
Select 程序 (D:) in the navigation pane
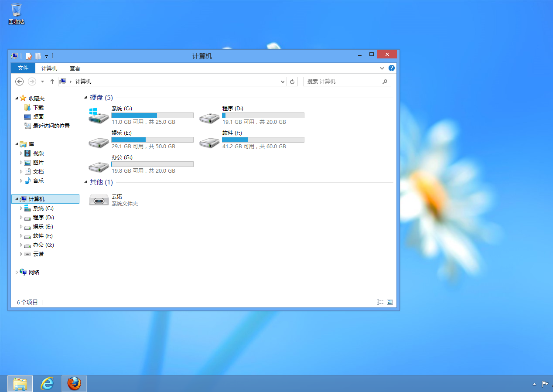tap(44, 218)
